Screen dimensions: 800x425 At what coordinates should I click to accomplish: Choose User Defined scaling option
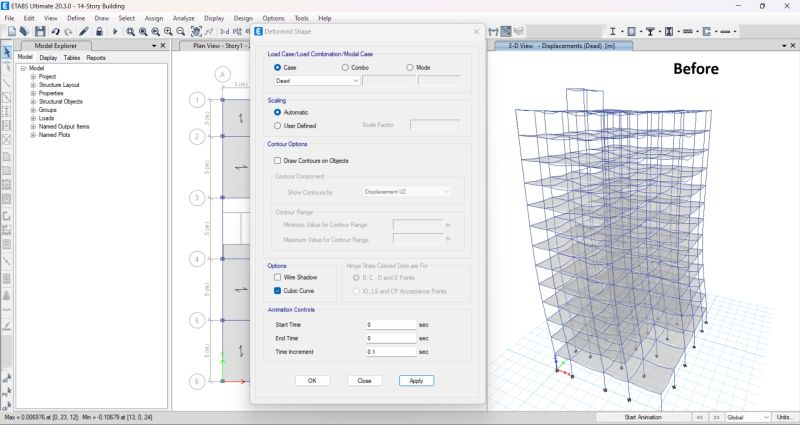277,126
